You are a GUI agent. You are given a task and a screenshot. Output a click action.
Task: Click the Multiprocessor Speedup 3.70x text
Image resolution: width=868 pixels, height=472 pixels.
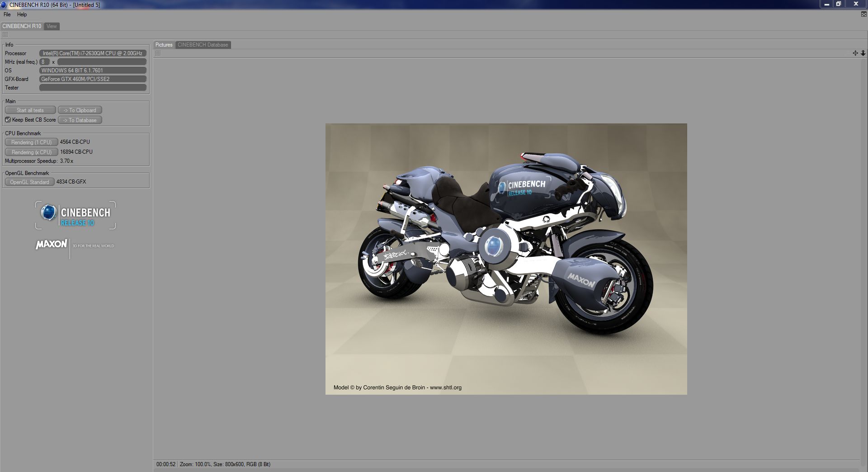[39, 161]
